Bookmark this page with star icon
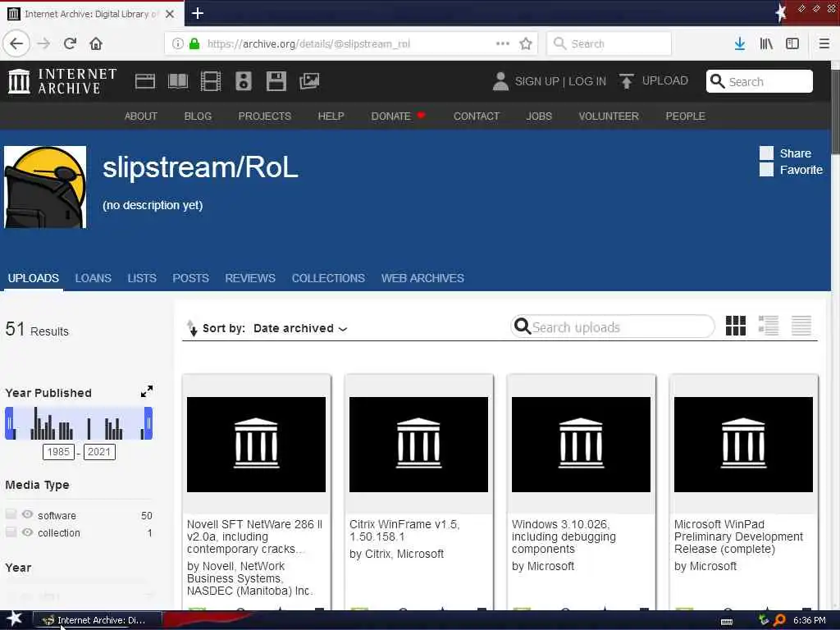This screenshot has height=630, width=840. [526, 43]
